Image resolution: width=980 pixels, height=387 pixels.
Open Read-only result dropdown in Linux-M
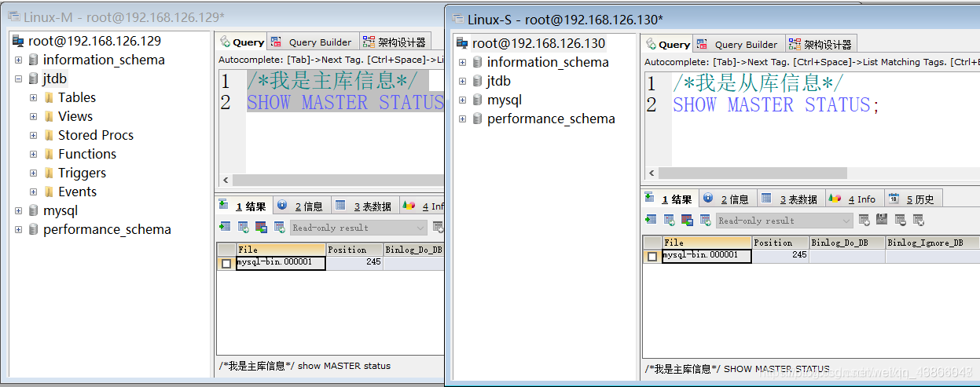click(420, 228)
